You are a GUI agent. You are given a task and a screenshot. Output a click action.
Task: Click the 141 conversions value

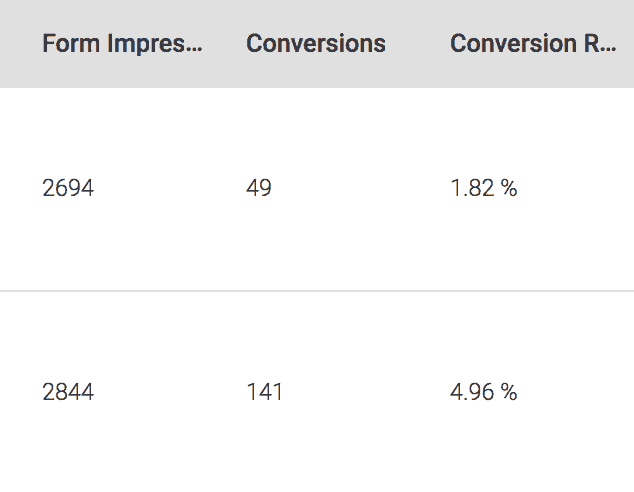[x=264, y=392]
